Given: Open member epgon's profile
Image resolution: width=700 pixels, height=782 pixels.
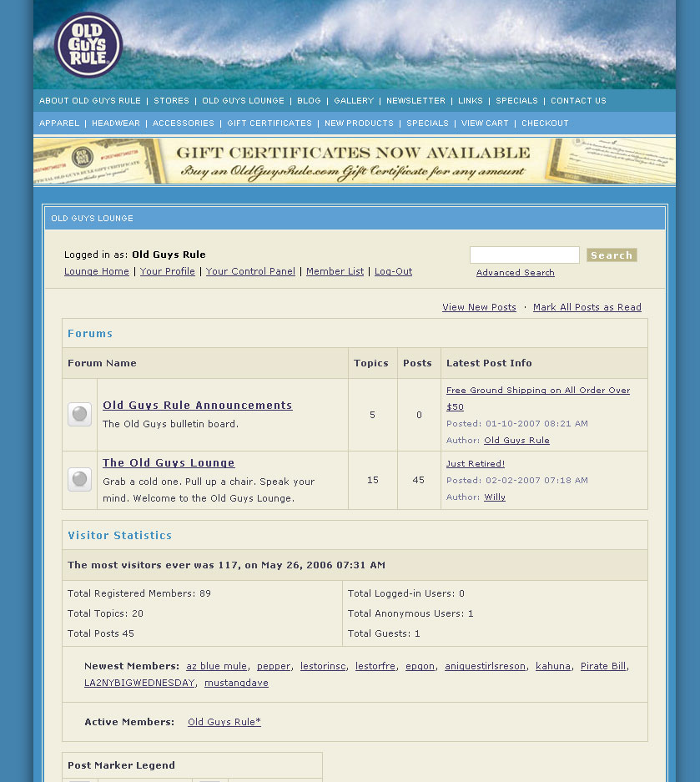Looking at the screenshot, I should [421, 666].
